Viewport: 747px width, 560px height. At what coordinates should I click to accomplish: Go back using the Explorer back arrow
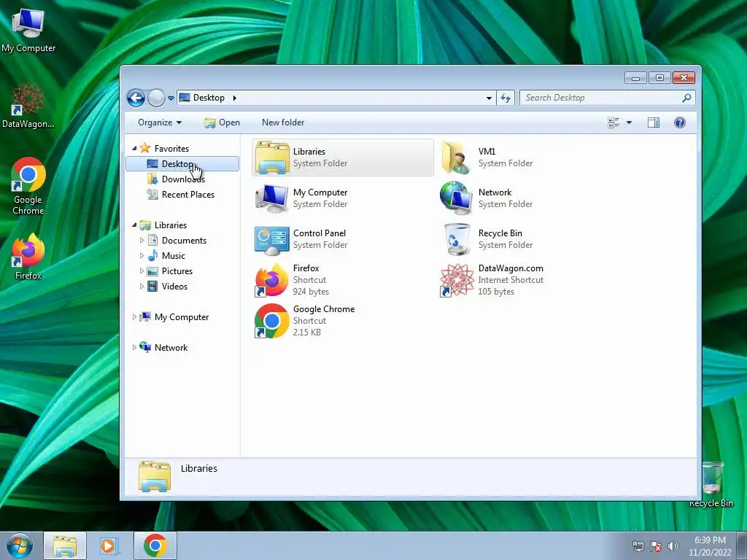click(x=136, y=98)
